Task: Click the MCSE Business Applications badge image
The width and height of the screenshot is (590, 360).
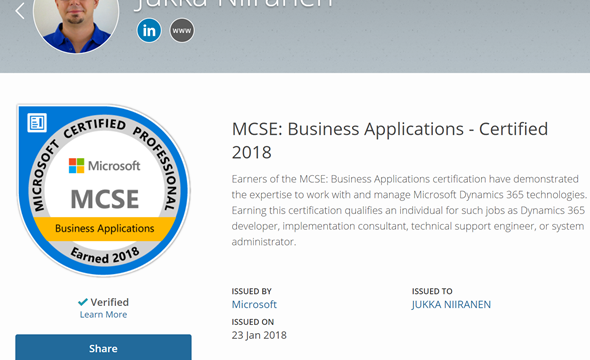Action: 104,190
